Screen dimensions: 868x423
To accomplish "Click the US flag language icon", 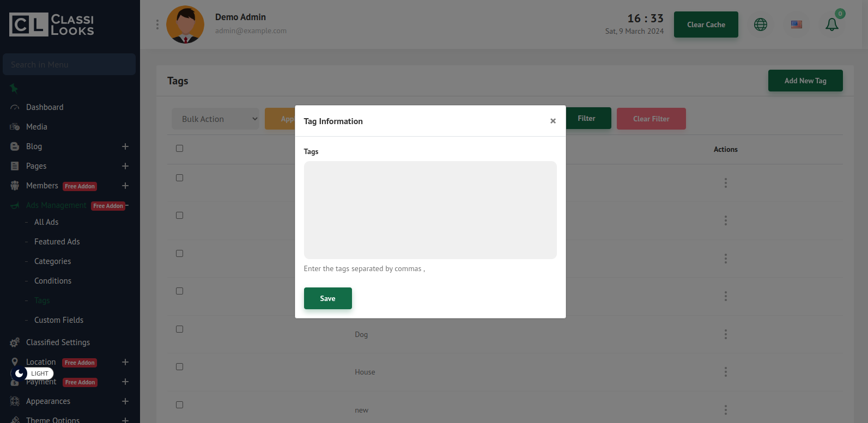I will [796, 24].
